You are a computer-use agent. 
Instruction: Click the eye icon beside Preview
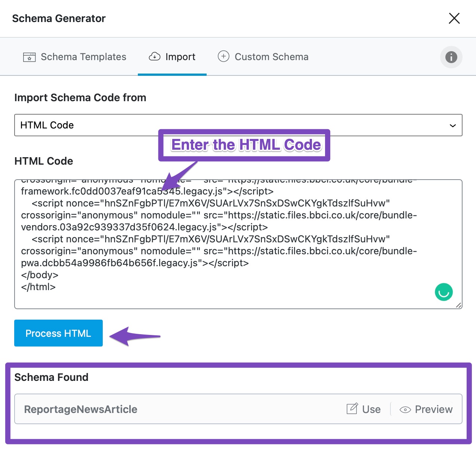[x=405, y=410]
